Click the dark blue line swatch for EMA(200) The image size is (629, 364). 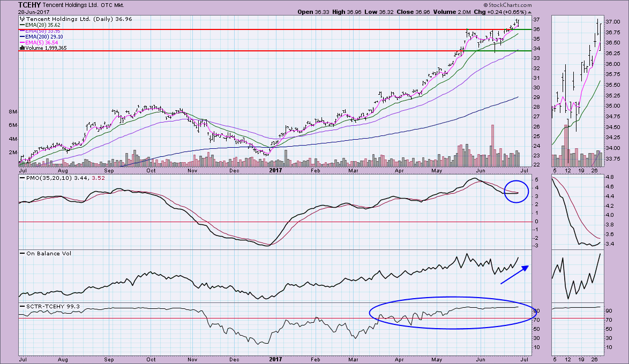22,37
